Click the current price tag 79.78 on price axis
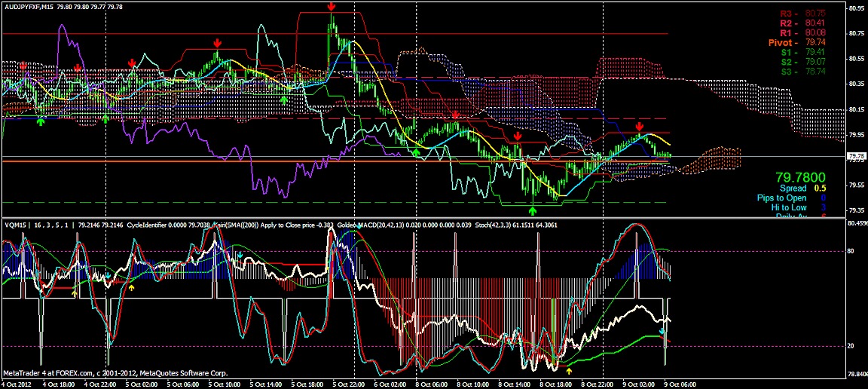 (856, 157)
